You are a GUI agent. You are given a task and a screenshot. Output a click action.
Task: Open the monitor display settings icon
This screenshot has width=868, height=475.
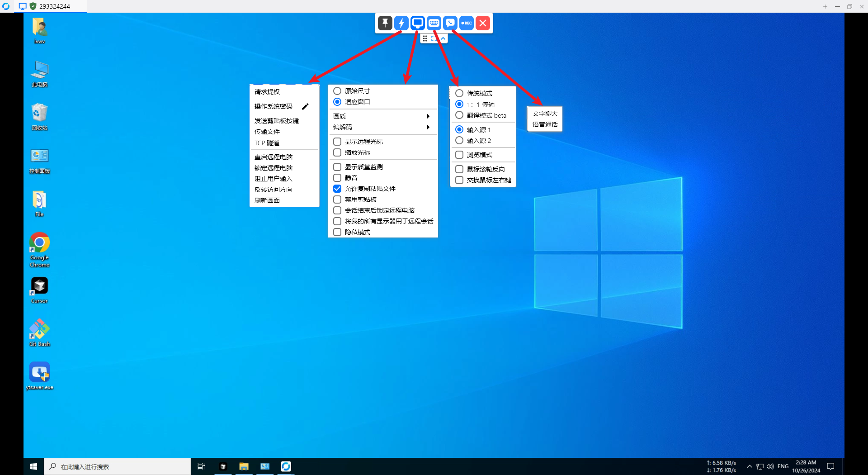418,23
